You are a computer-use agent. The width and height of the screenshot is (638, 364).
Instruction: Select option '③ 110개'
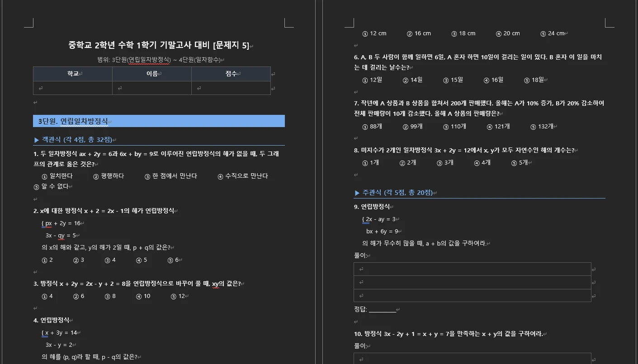455,127
